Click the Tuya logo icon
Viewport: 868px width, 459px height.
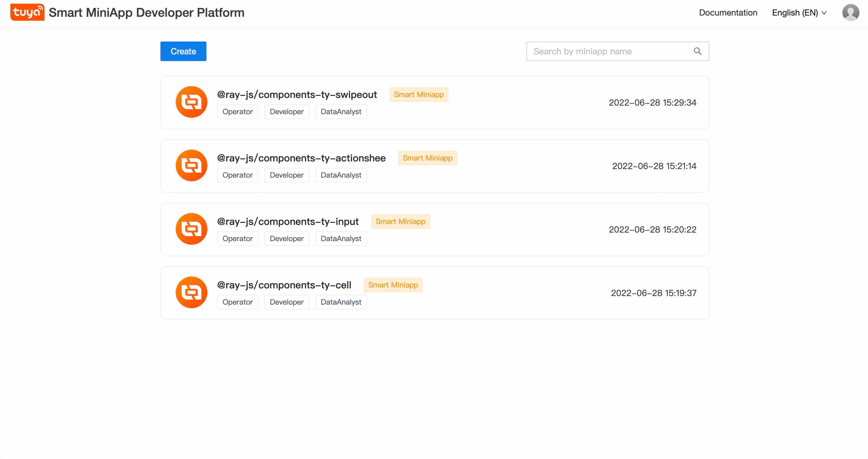coord(27,13)
